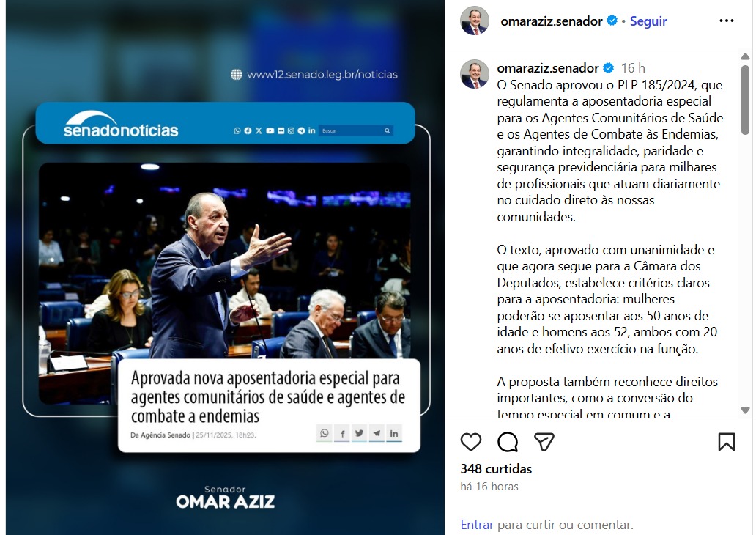View the 348 curtidas likes list
The width and height of the screenshot is (756, 535).
pos(496,469)
